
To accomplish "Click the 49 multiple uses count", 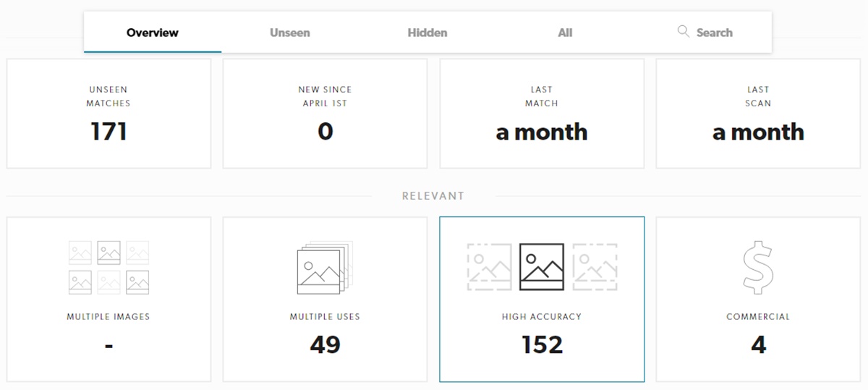I will [325, 344].
